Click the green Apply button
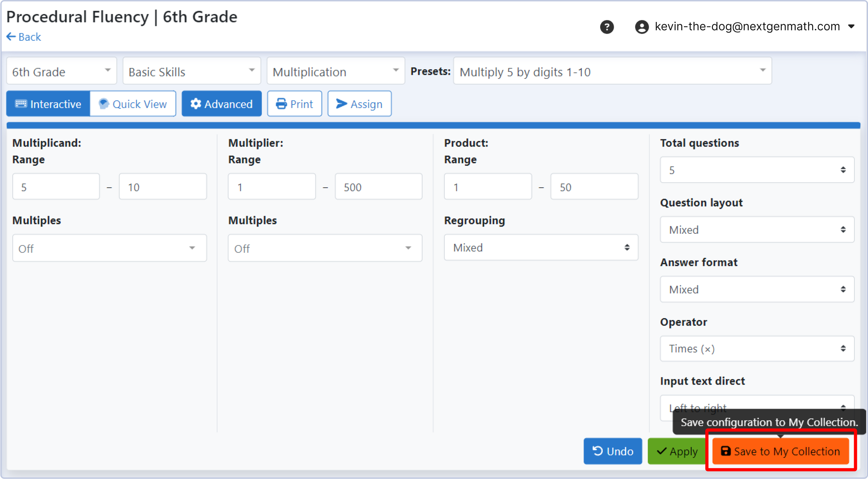 [x=677, y=451]
